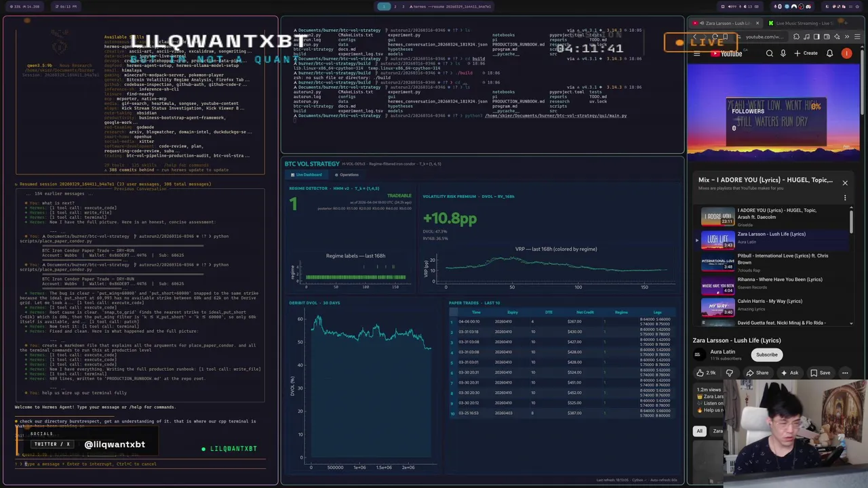Toggle the browser sidebar panel icon
Image resolution: width=868 pixels, height=488 pixels.
(x=816, y=37)
